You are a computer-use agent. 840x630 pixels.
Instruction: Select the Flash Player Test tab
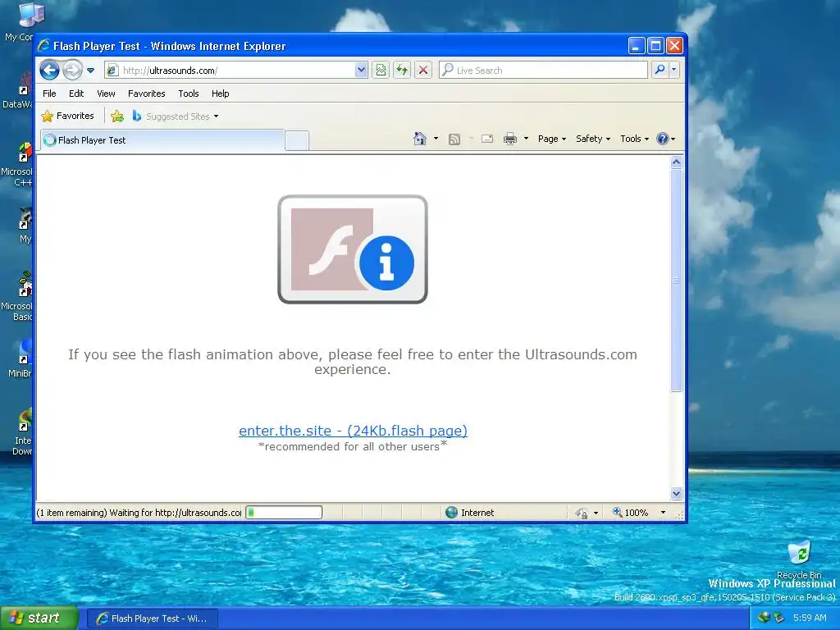(x=162, y=140)
